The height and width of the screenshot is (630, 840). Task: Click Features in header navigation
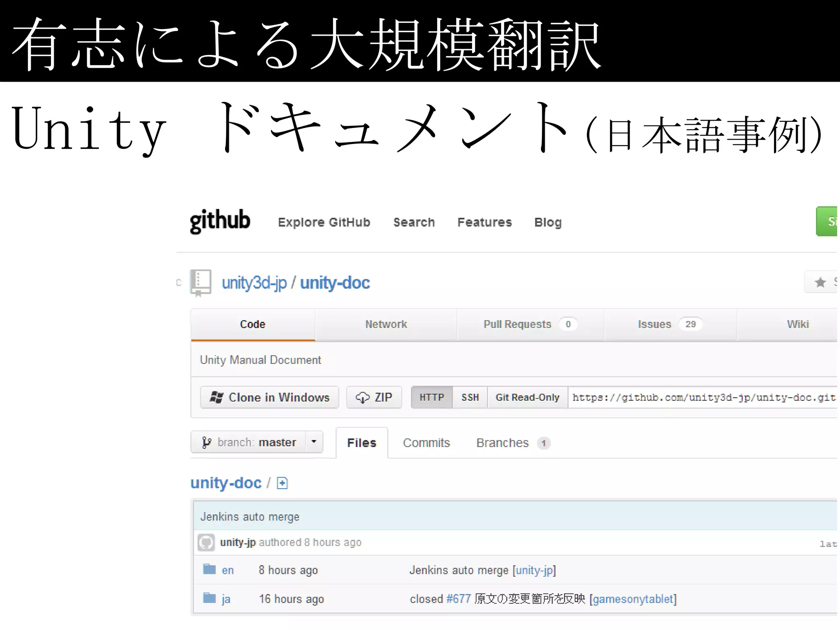point(485,222)
